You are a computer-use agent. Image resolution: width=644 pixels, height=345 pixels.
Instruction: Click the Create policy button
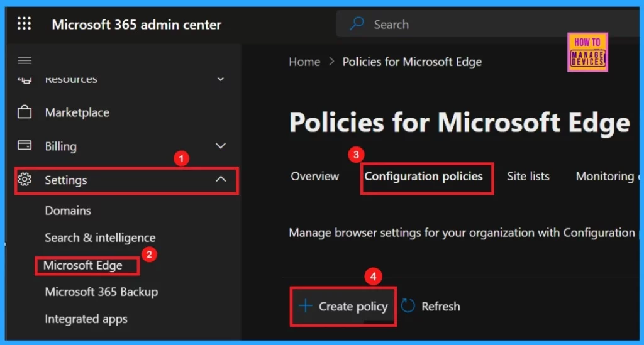click(343, 307)
